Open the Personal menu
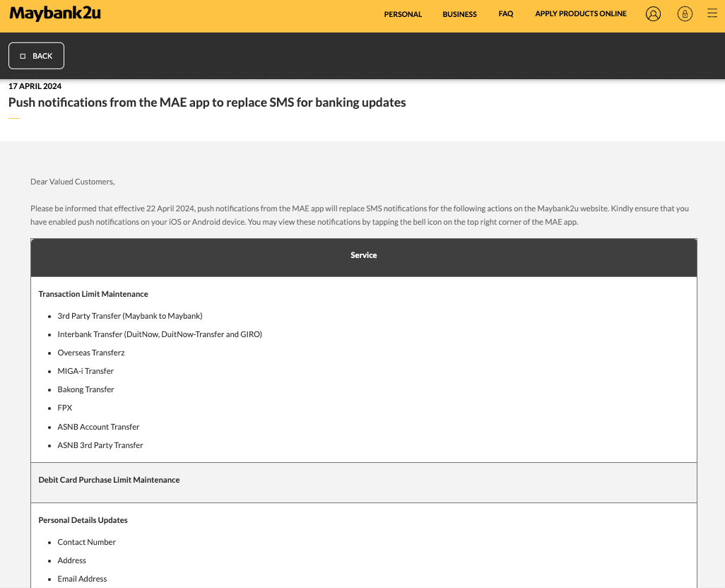725x588 pixels. coord(403,14)
